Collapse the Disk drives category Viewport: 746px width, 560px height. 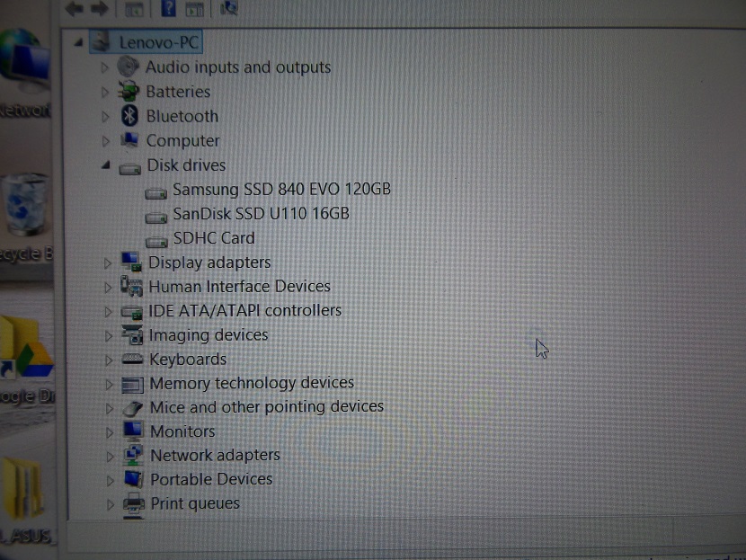(x=106, y=165)
